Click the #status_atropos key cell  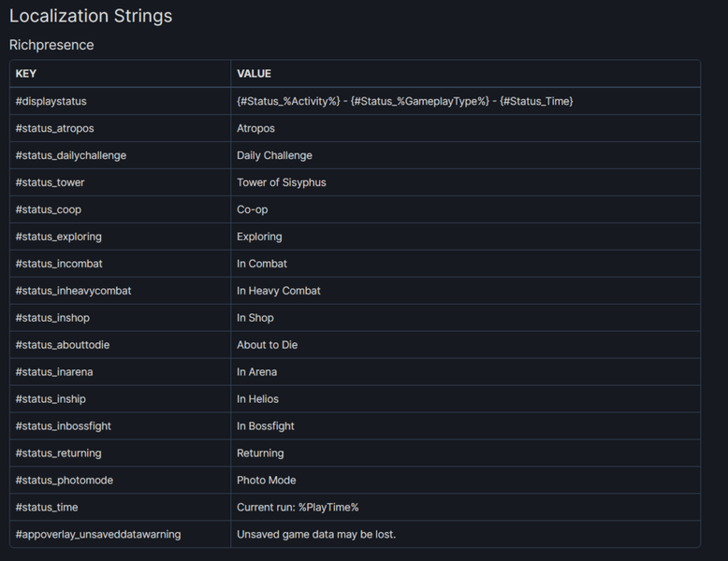(54, 128)
